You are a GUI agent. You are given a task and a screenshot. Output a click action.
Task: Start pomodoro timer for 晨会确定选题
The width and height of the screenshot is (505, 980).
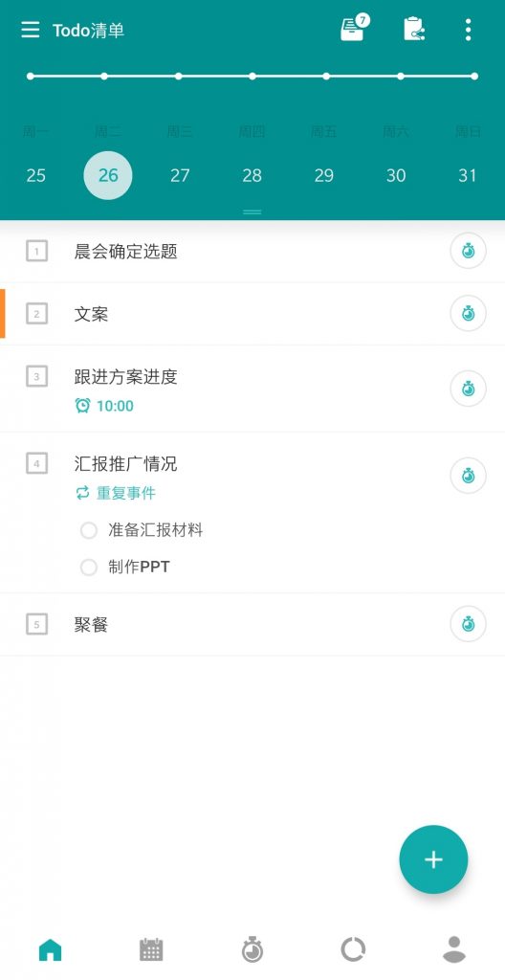[x=468, y=251]
